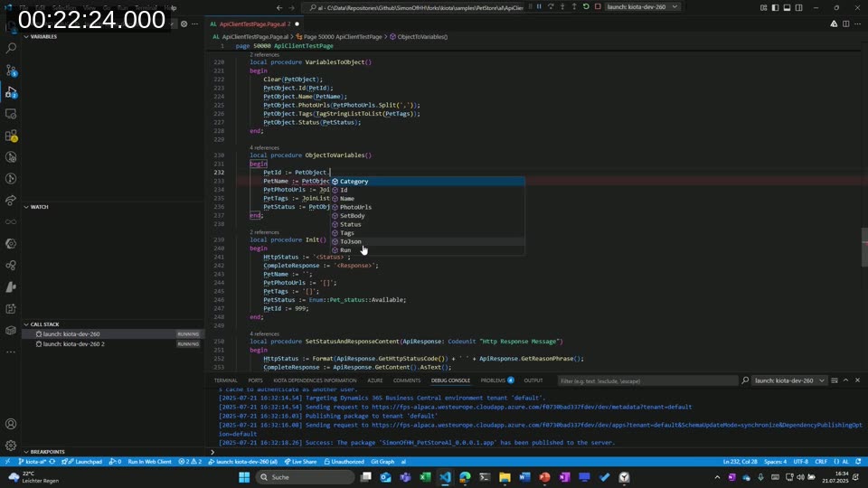Toggle debug console view as list icon
Image resolution: width=868 pixels, height=488 pixels.
835,380
